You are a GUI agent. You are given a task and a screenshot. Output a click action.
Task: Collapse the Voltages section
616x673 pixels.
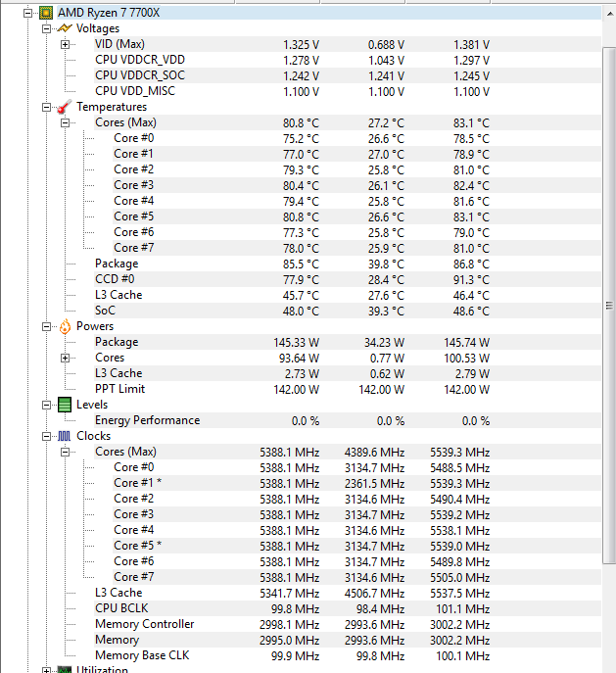coord(46,28)
